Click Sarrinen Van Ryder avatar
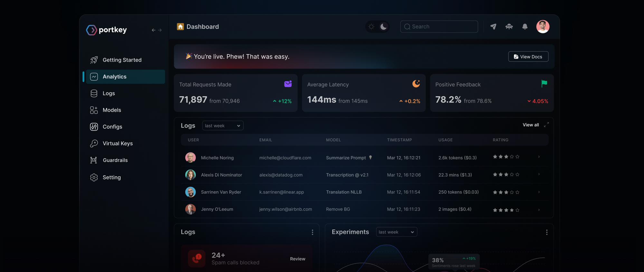 pos(190,192)
